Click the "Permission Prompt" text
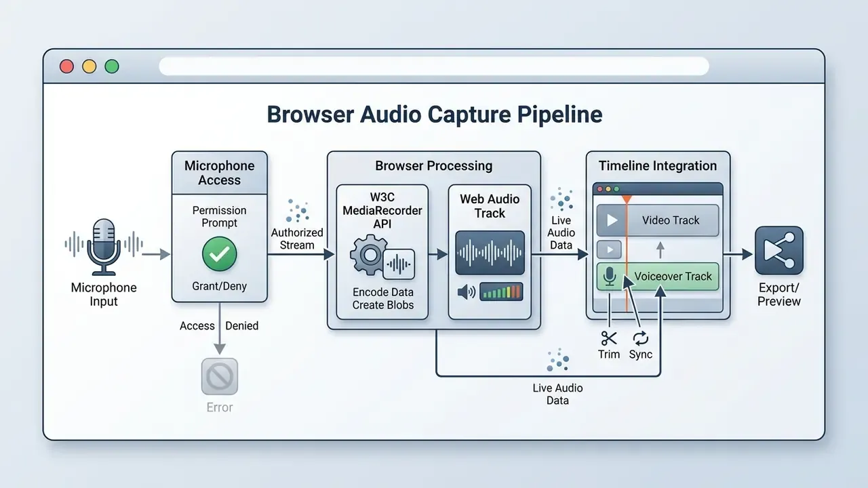The width and height of the screenshot is (868, 488). [219, 217]
